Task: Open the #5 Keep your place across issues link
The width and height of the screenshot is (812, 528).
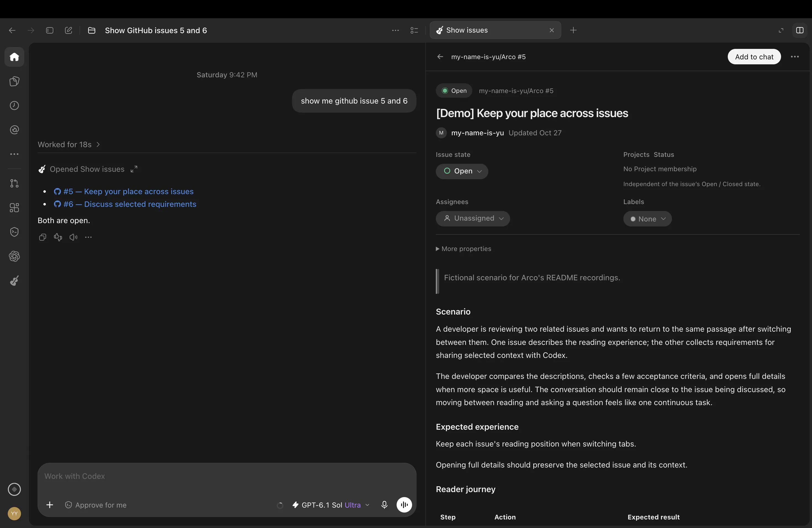Action: coord(123,191)
